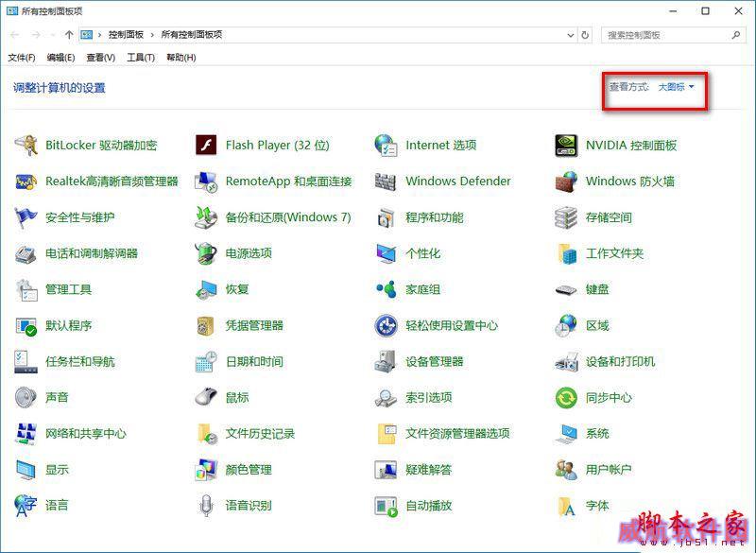Image resolution: width=756 pixels, height=553 pixels.
Task: Click the 所有控制面板项 breadcrumb segment
Action: pyautogui.click(x=192, y=35)
